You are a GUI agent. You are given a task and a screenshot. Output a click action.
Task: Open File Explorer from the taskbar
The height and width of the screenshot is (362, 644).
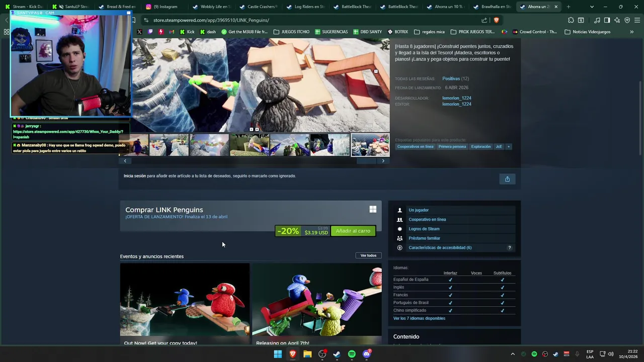point(307,354)
